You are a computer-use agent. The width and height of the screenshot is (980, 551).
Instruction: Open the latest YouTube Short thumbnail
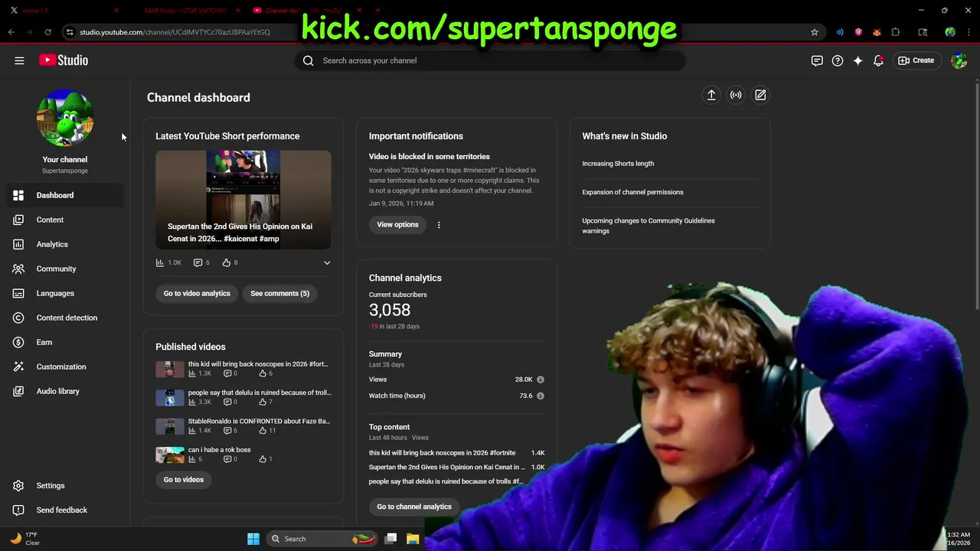click(243, 200)
